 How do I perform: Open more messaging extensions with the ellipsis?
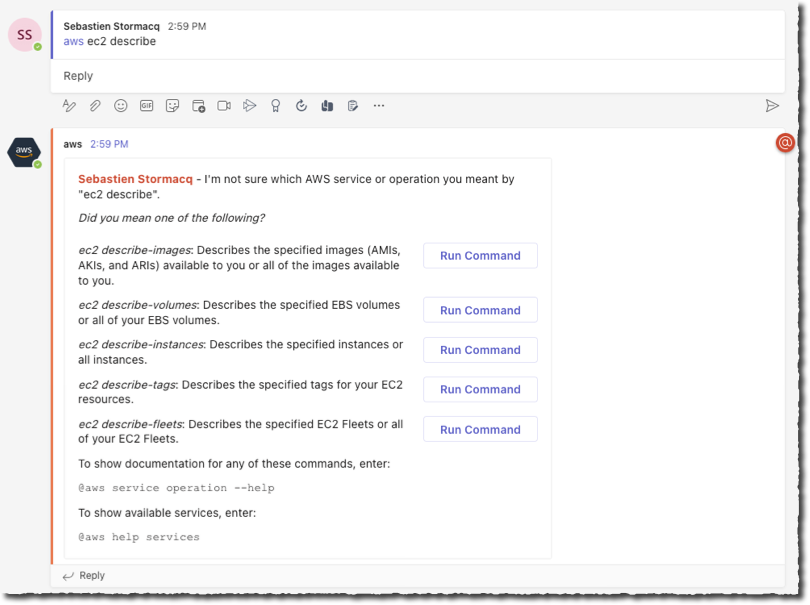click(x=380, y=105)
